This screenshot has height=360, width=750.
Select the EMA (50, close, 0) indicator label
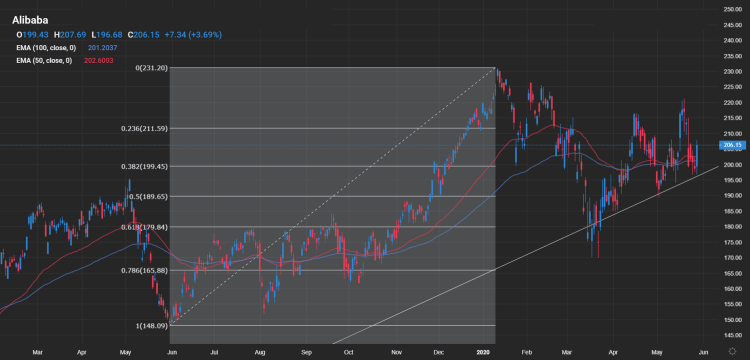(44, 61)
